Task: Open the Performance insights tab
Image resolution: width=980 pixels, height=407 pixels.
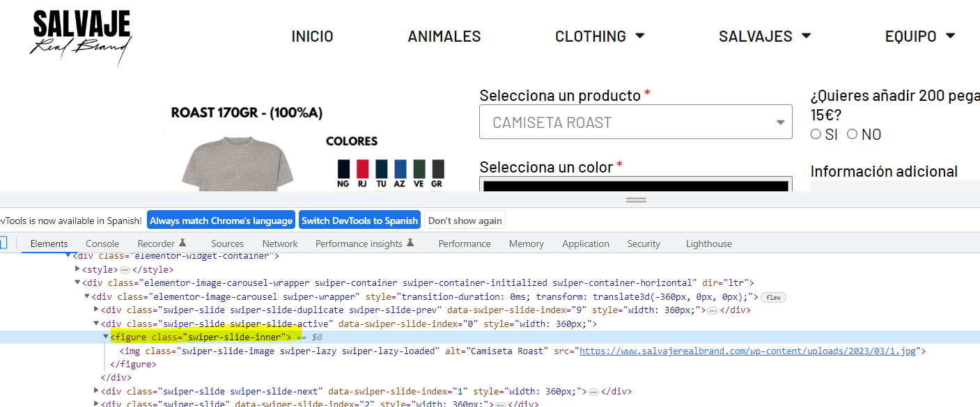Action: [365, 244]
